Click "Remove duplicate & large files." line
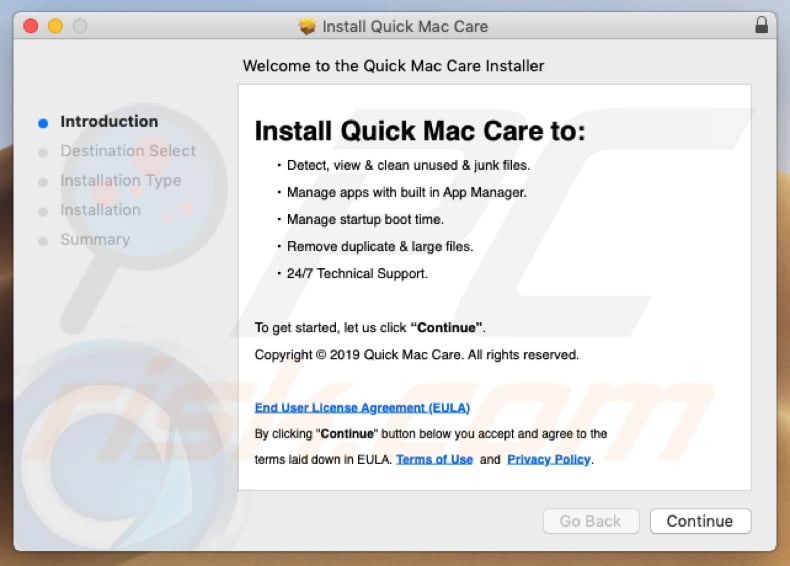 click(x=380, y=246)
